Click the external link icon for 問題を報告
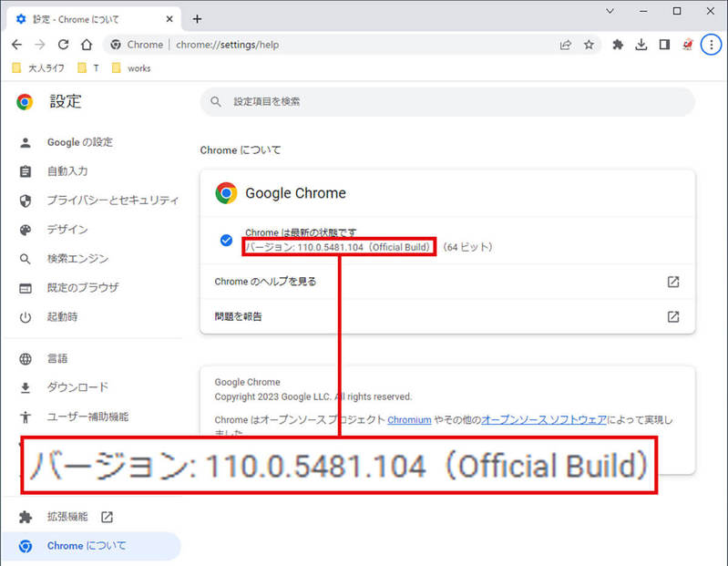Image resolution: width=728 pixels, height=566 pixels. [673, 316]
